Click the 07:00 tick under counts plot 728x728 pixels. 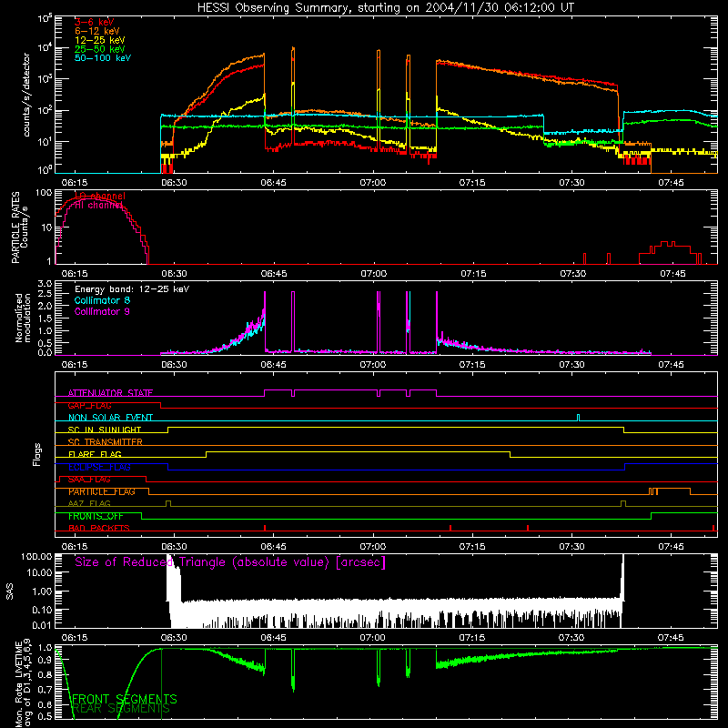pos(373,183)
